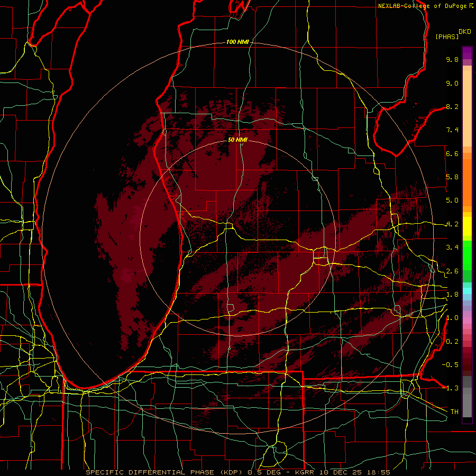The image size is (476, 476).
Task: Select the DKD product label
Action: coord(465,32)
